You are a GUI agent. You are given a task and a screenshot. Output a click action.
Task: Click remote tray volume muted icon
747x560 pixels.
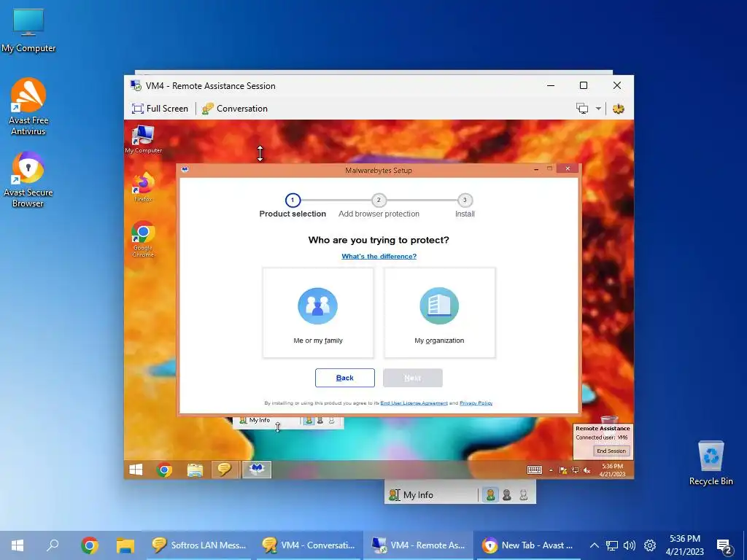tap(587, 470)
